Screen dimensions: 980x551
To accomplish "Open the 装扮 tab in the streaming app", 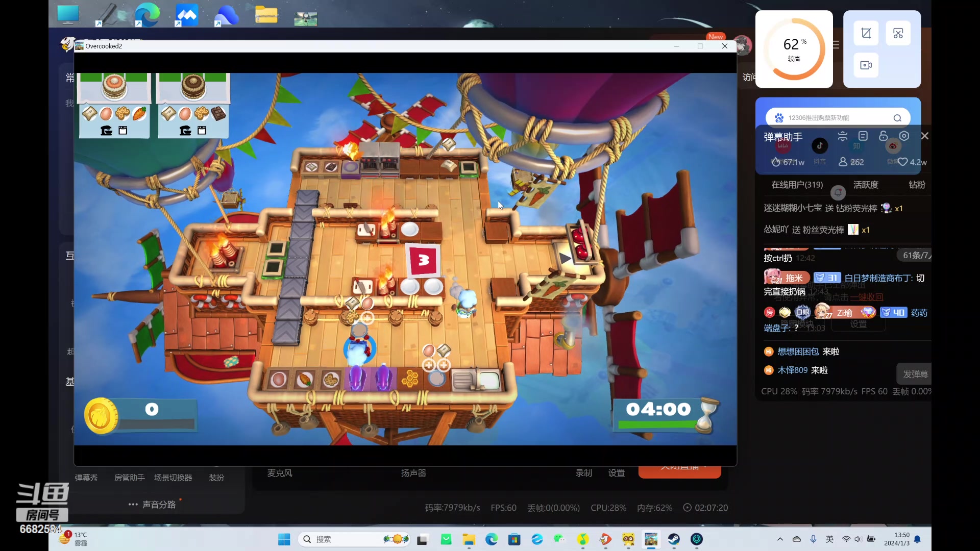I will 216,478.
